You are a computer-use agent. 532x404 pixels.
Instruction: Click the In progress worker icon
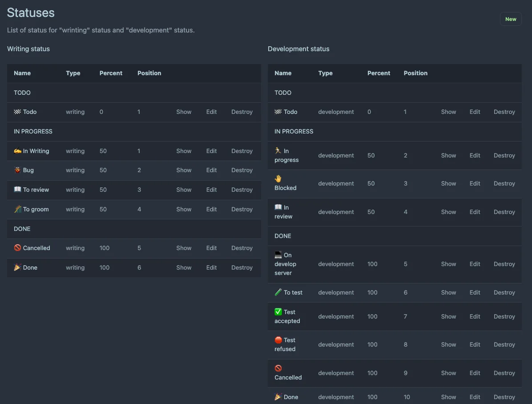click(x=278, y=151)
